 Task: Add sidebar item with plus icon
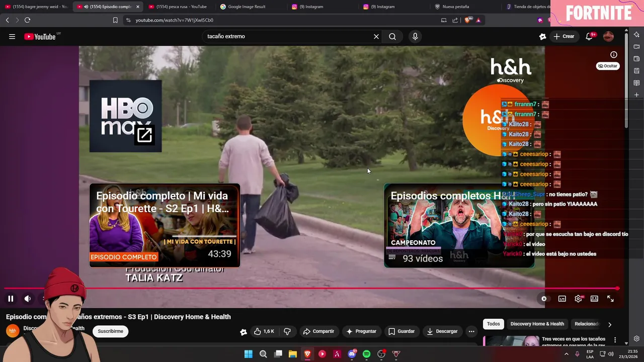636,95
